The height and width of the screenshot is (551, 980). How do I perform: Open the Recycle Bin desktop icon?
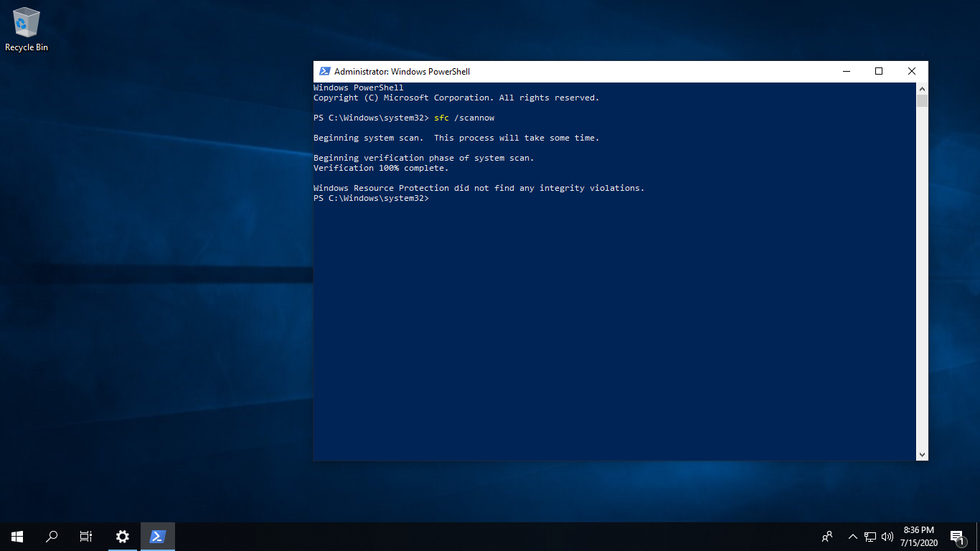27,30
